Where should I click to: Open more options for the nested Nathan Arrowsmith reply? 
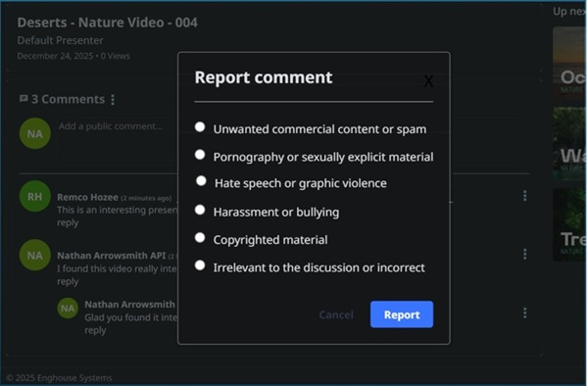[x=524, y=313]
